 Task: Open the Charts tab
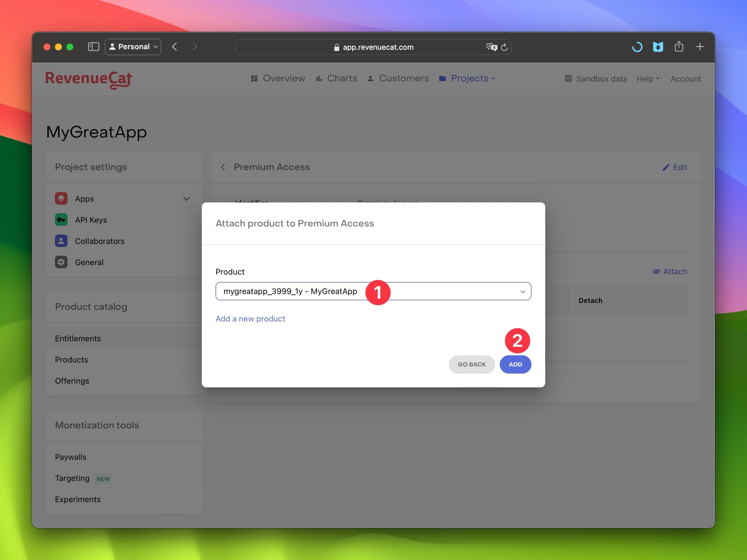[336, 78]
